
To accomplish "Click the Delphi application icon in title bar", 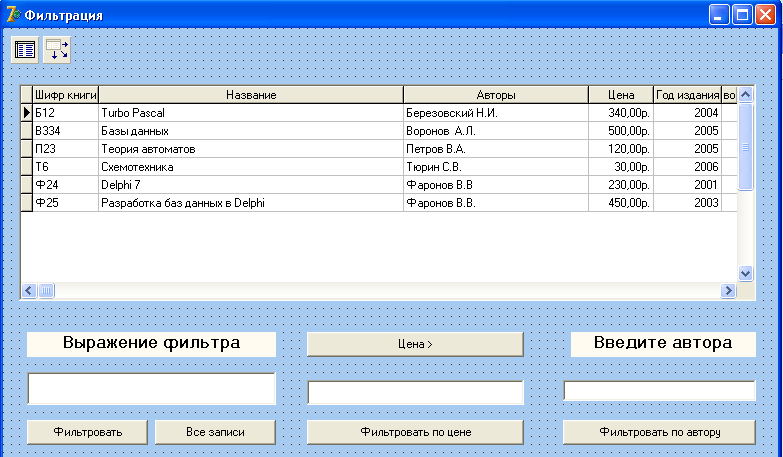I will pyautogui.click(x=13, y=15).
